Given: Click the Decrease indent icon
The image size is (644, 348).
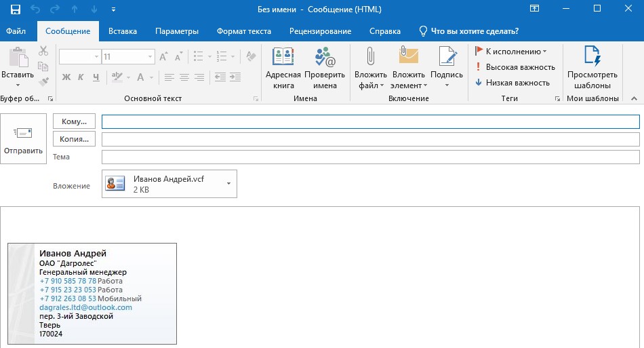Looking at the screenshot, I should click(x=220, y=77).
